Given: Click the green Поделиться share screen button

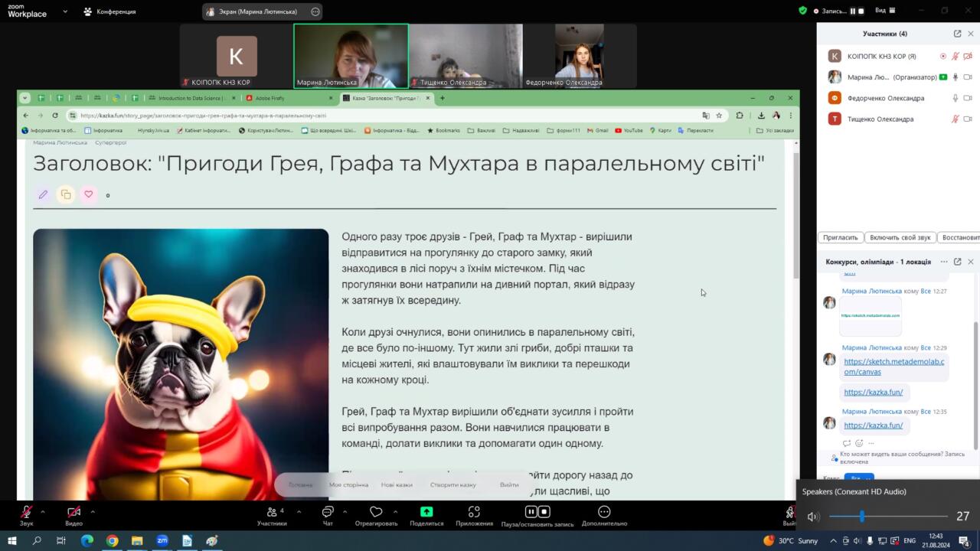Looking at the screenshot, I should (x=426, y=515).
